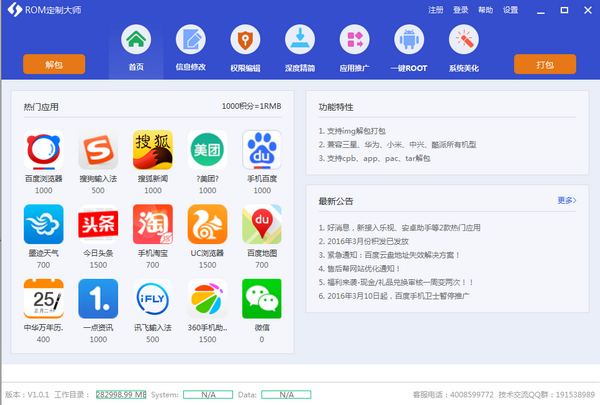The height and width of the screenshot is (405, 600).
Task: Open the 帮助 help menu
Action: click(x=486, y=10)
